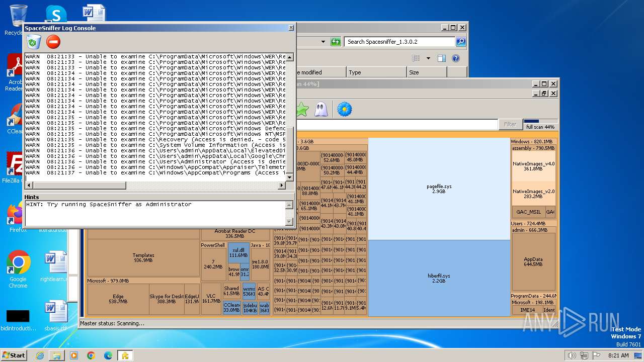Select the pagefile.sys 2.9GB block
The width and height of the screenshot is (644, 362).
point(439,189)
